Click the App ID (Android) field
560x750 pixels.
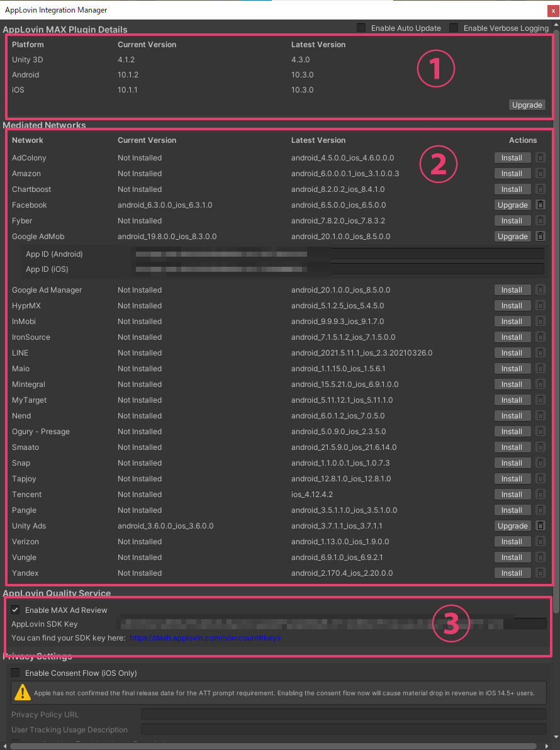pyautogui.click(x=338, y=254)
